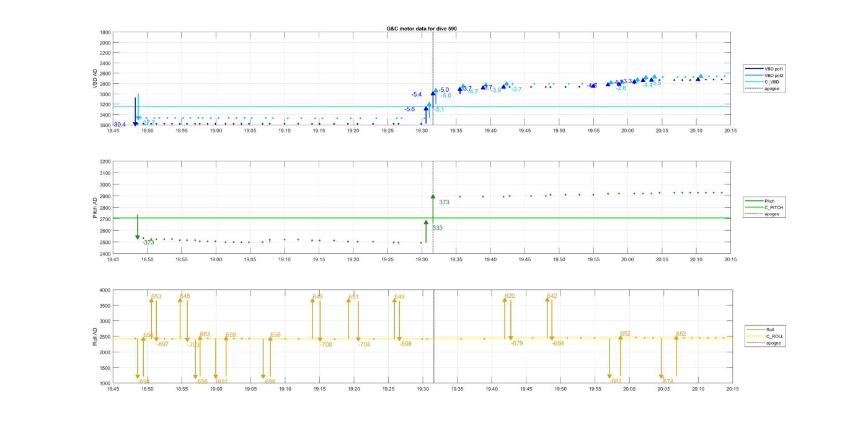Click the "-674" roll data label
The image size is (868, 430).
(667, 382)
